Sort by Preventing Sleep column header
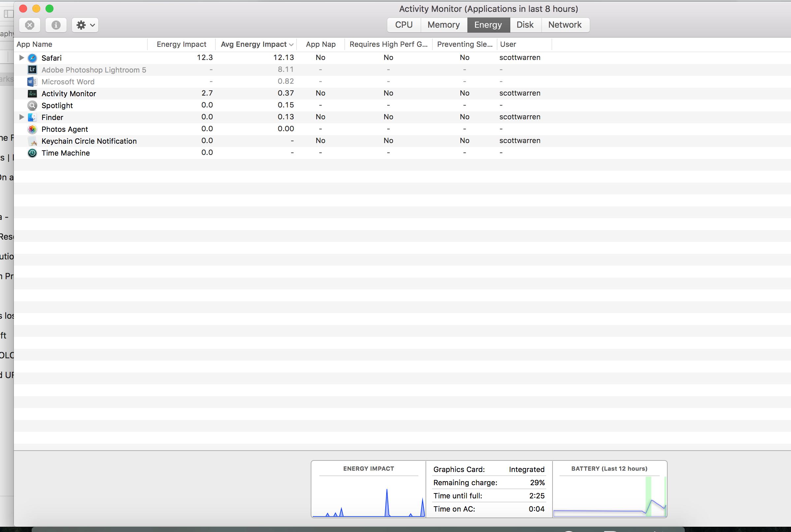Screen dimensions: 791x532 click(465, 44)
